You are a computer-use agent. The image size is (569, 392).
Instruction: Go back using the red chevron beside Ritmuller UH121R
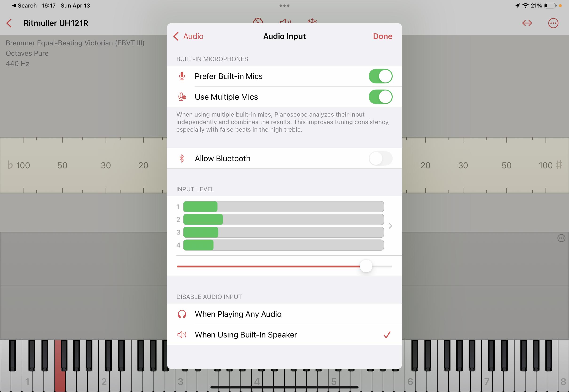[x=9, y=23]
